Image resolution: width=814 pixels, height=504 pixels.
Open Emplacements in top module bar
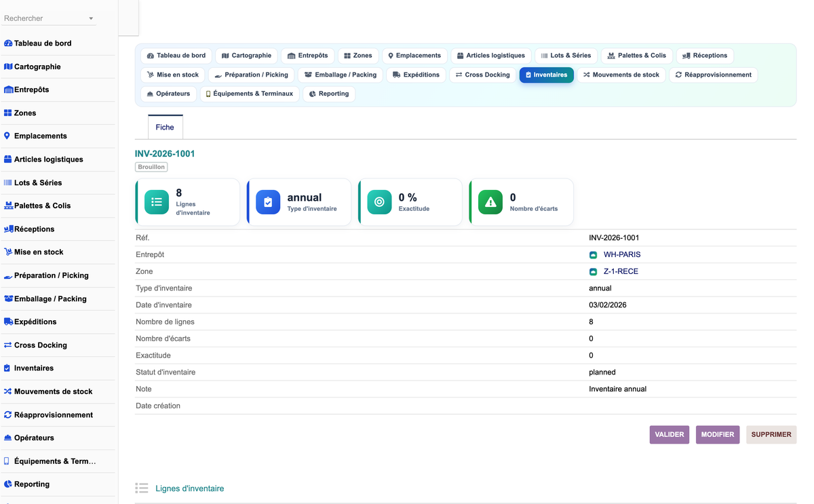point(414,56)
